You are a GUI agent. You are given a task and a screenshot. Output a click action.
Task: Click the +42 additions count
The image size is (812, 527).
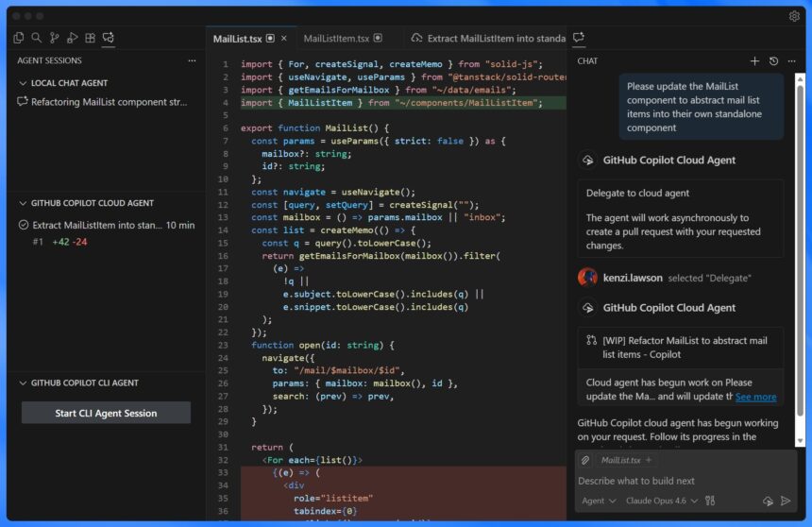60,242
